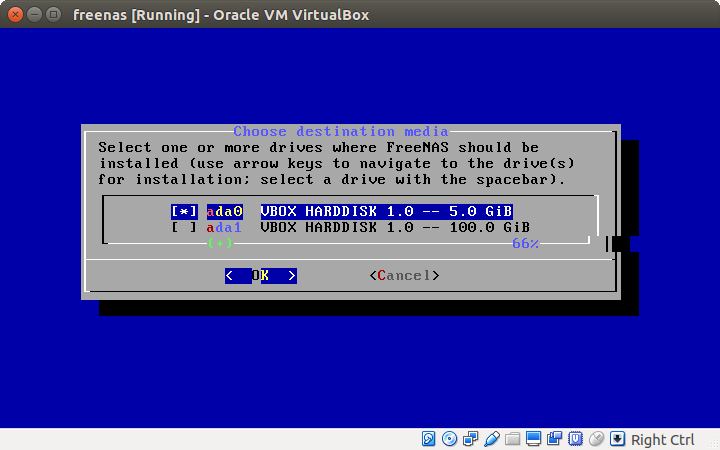Viewport: 720px width, 450px height.
Task: Toggle the checked ada0 drive checkbox
Action: click(x=185, y=212)
